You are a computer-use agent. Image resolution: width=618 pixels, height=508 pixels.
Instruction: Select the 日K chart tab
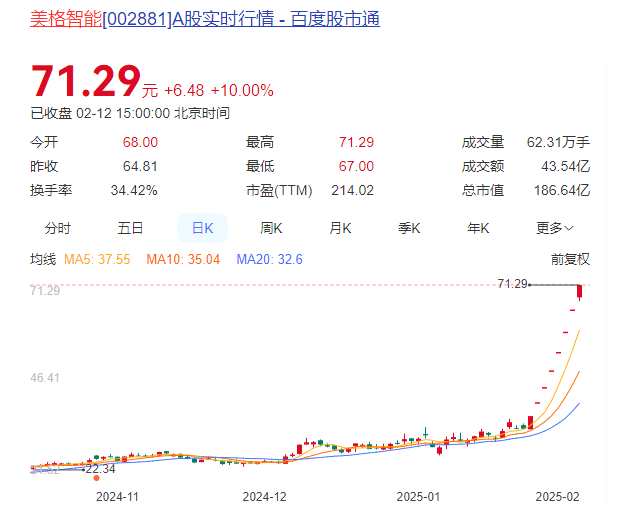[x=203, y=228]
